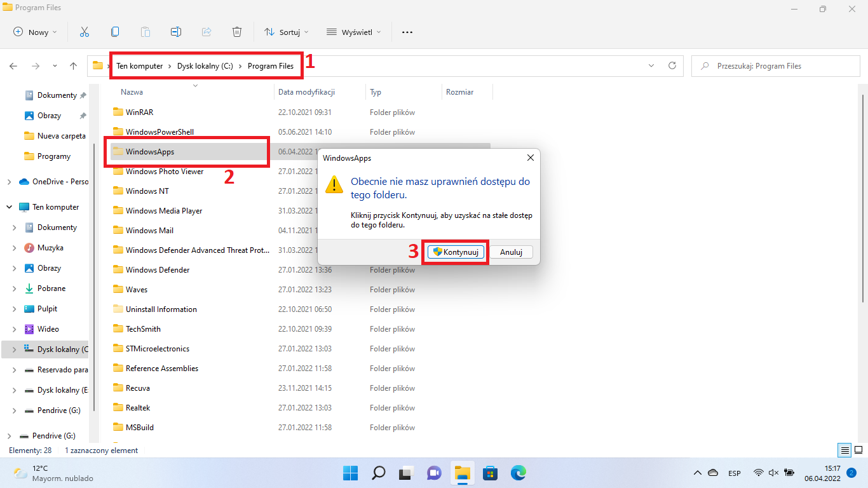
Task: Refresh the Program Files folder view
Action: point(672,65)
